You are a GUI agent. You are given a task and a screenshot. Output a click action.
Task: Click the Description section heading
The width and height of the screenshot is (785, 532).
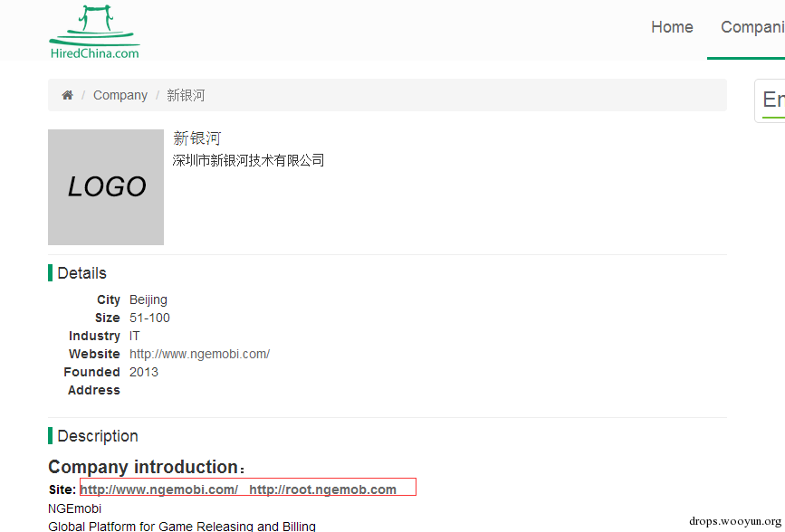(x=97, y=436)
